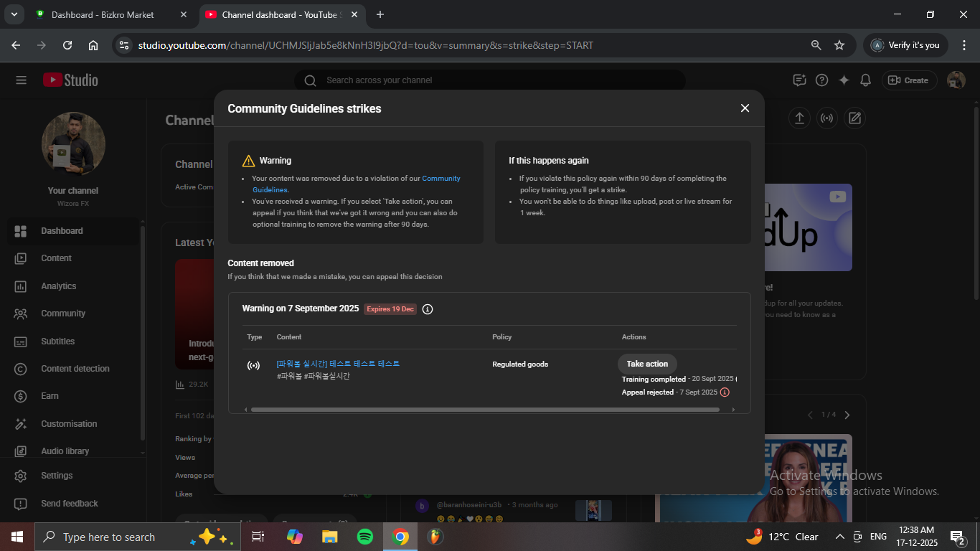
Task: Open Analytics in the sidebar
Action: pos(59,286)
